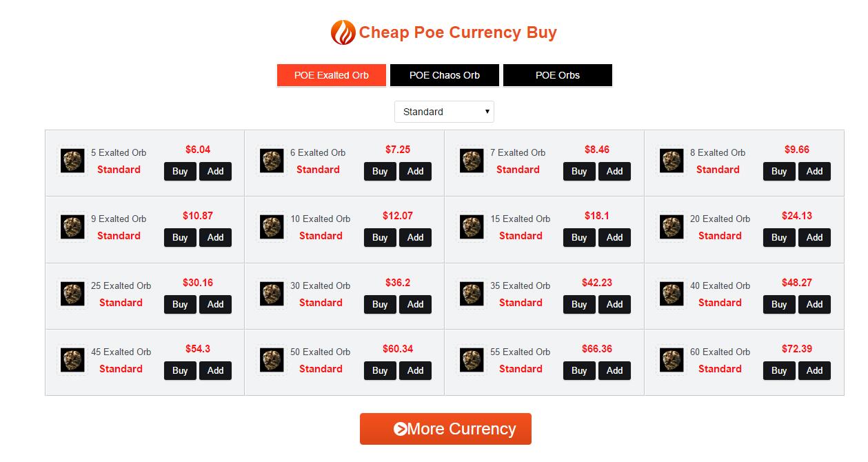
Task: Buy the 5 Exalted Orb pack
Action: click(180, 171)
